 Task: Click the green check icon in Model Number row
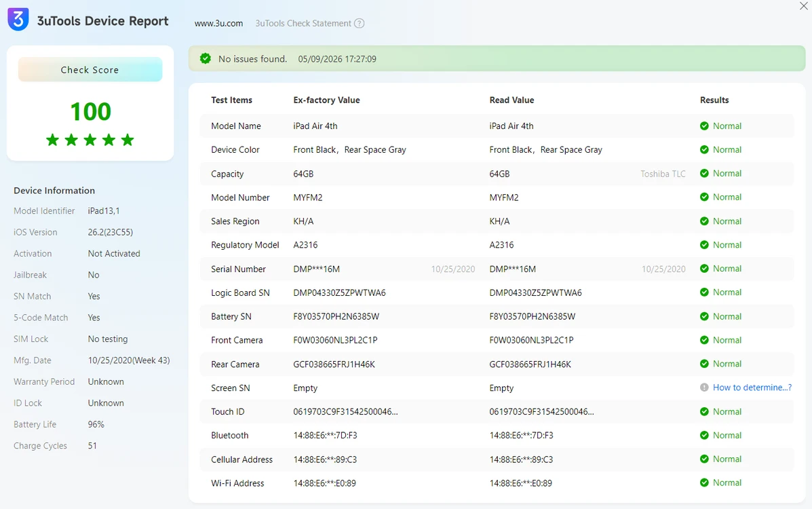(x=704, y=197)
